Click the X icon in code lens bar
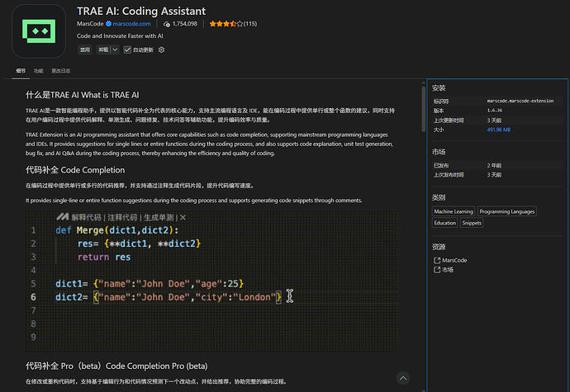The height and width of the screenshot is (392, 570). coord(183,218)
